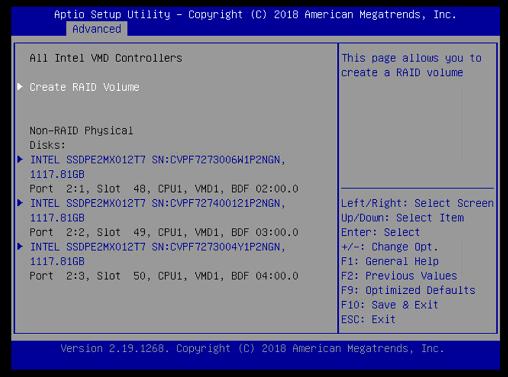Click arrow beside disk CVPF7273004Y1P2NGN

point(20,247)
